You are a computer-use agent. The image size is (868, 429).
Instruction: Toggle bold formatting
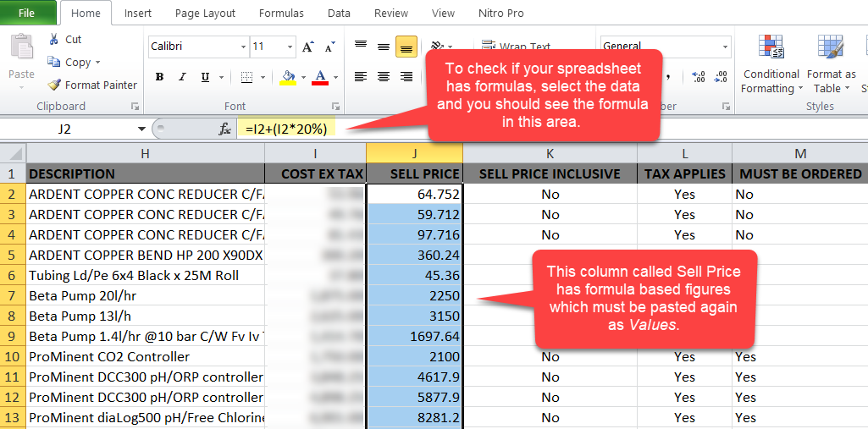click(159, 77)
